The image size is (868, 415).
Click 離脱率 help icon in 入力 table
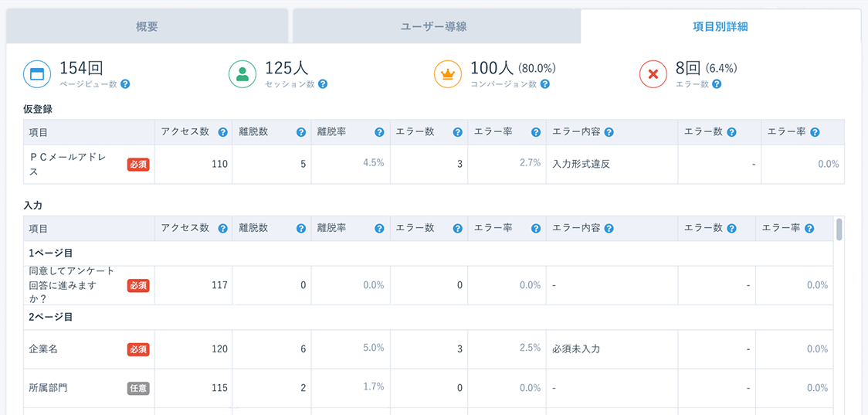coord(379,229)
